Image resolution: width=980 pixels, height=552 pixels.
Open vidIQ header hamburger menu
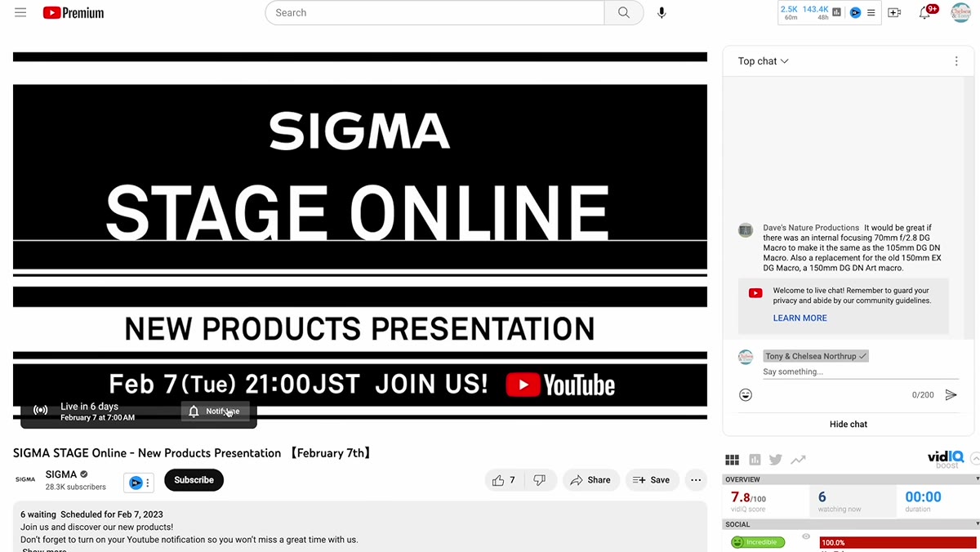tap(871, 13)
